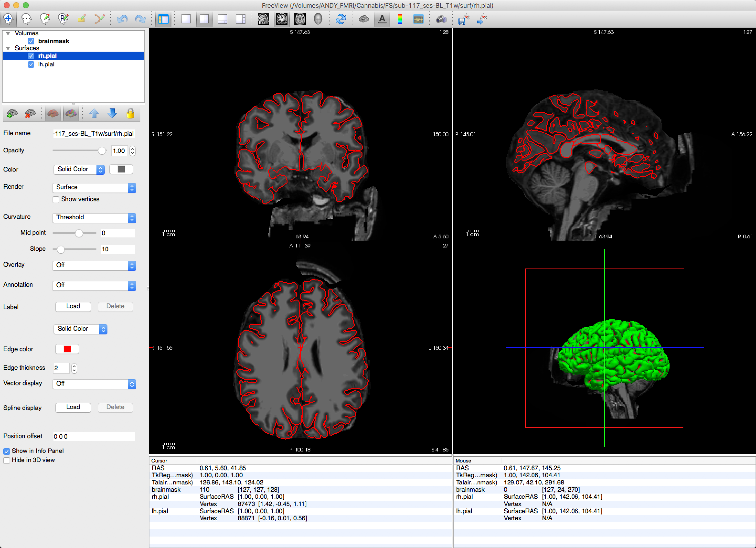This screenshot has height=548, width=756.
Task: Set main view to 3D head
Action: [x=318, y=19]
